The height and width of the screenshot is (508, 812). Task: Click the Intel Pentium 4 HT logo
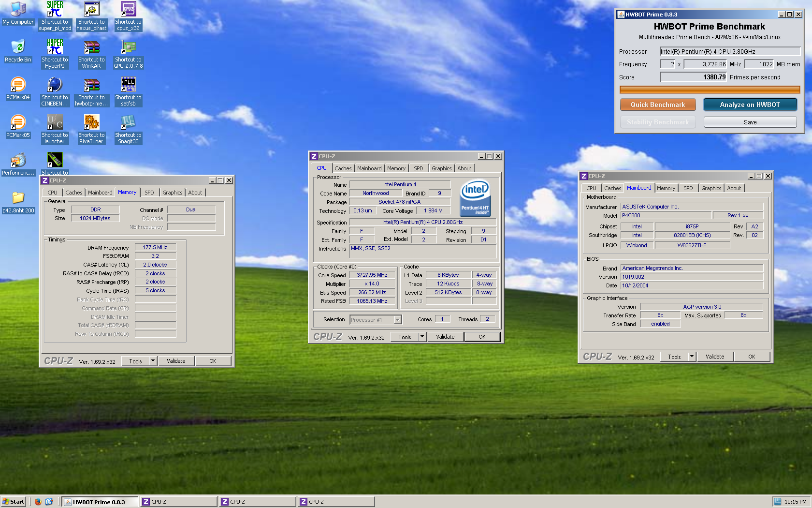pyautogui.click(x=475, y=197)
